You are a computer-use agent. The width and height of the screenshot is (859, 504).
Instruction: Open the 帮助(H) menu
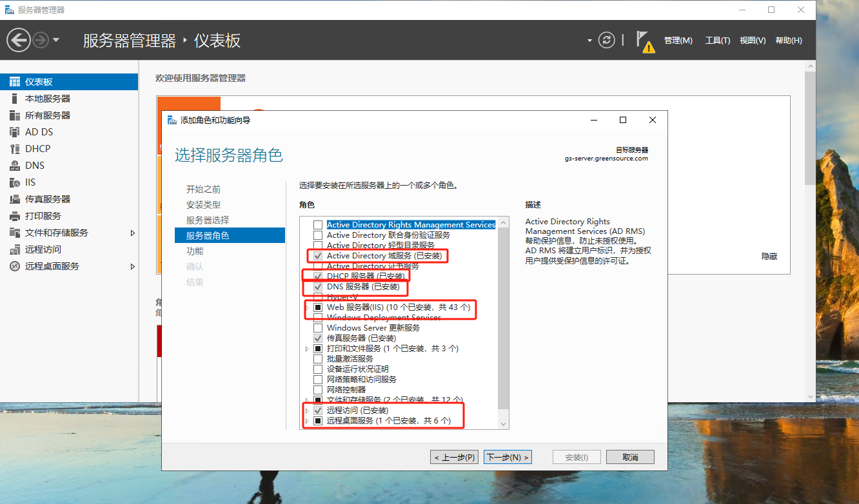789,41
